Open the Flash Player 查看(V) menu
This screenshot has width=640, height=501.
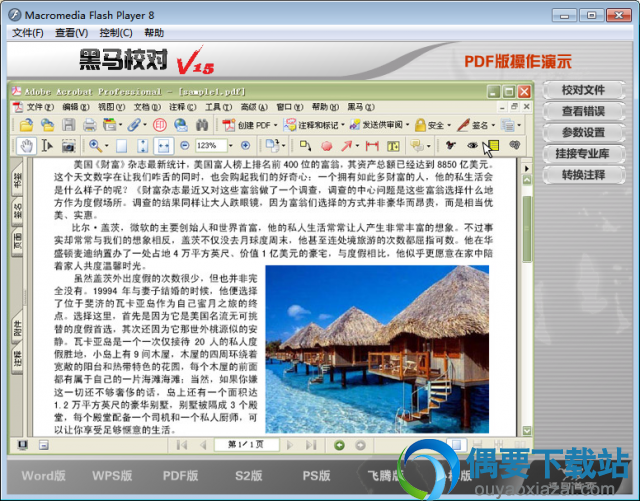pos(71,33)
